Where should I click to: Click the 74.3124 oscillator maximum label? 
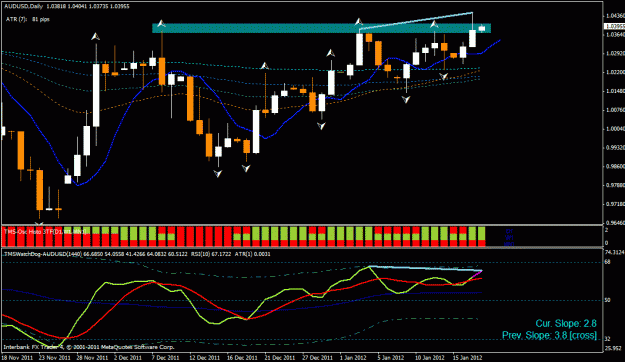point(615,253)
